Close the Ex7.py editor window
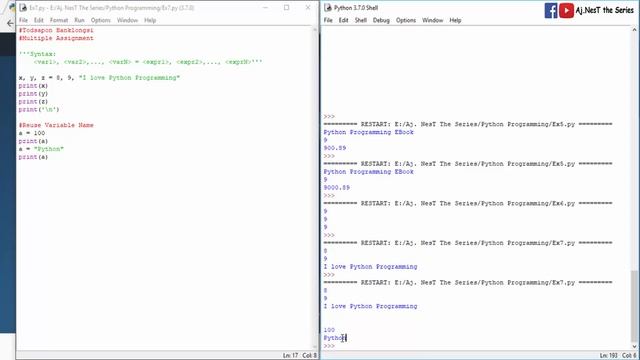 point(308,8)
